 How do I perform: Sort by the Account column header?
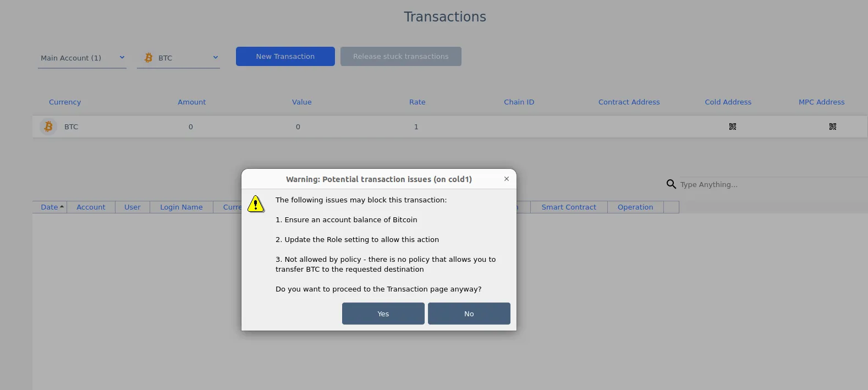91,207
